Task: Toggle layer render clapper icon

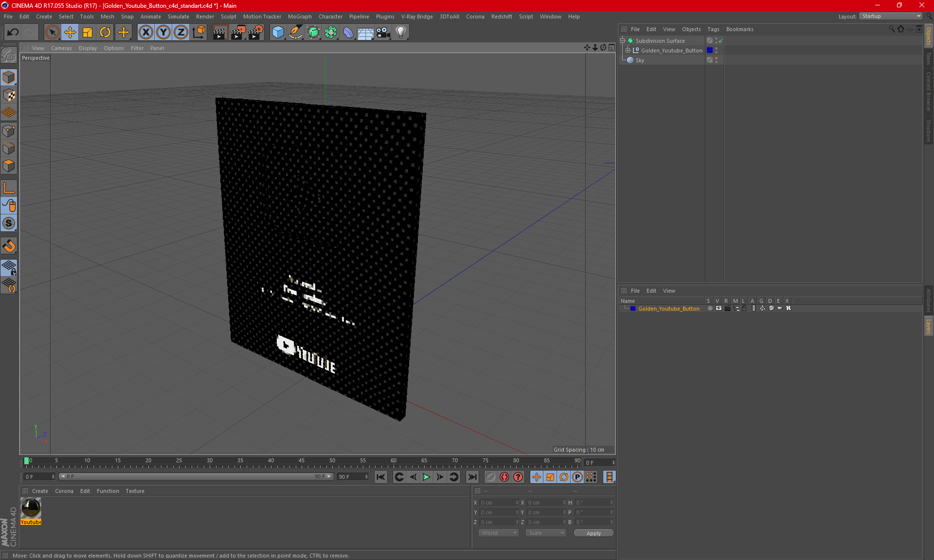Action: pos(727,308)
